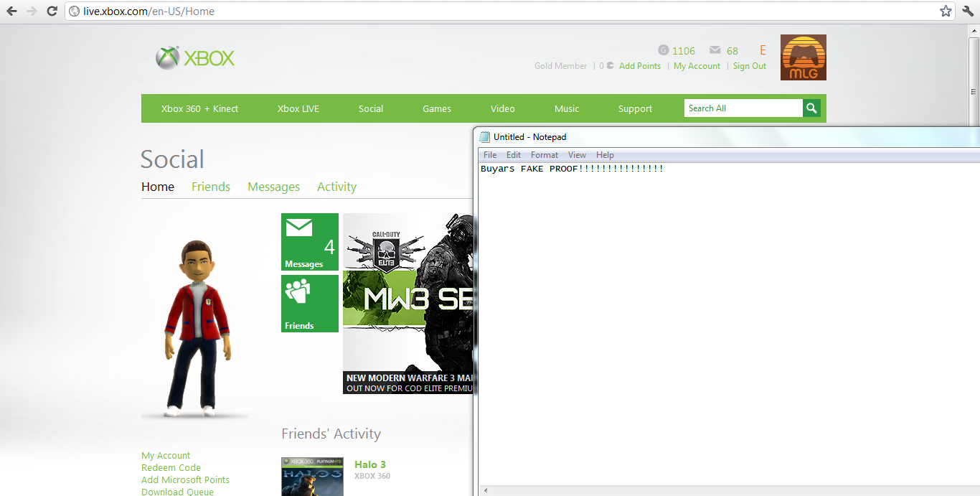The height and width of the screenshot is (496, 980).
Task: Open Notepad View menu
Action: (x=577, y=155)
